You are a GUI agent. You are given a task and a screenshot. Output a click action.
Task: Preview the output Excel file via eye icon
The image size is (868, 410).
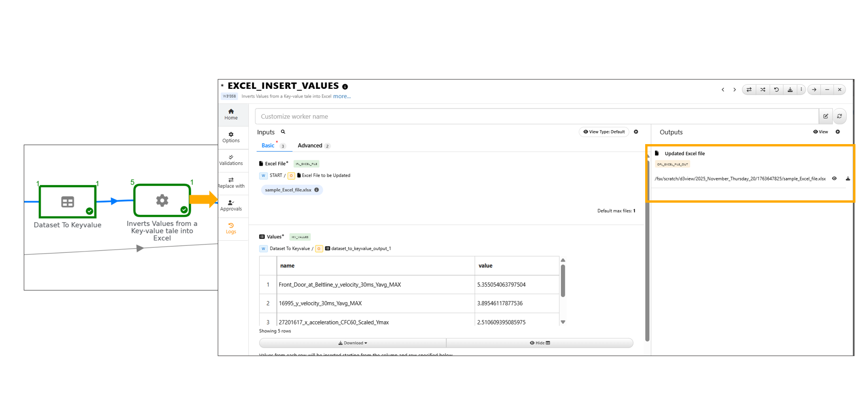835,179
